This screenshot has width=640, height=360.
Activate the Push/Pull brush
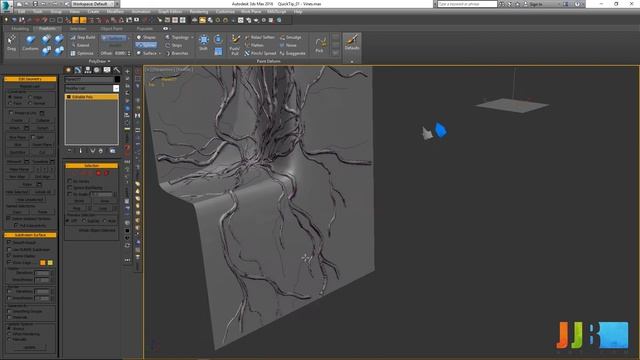click(235, 44)
